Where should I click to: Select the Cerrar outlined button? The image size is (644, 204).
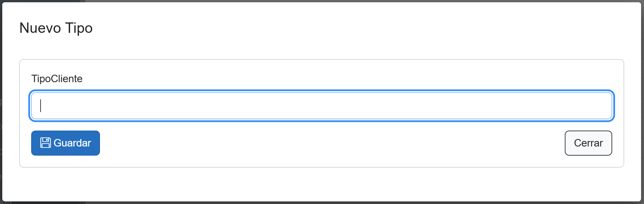click(588, 143)
